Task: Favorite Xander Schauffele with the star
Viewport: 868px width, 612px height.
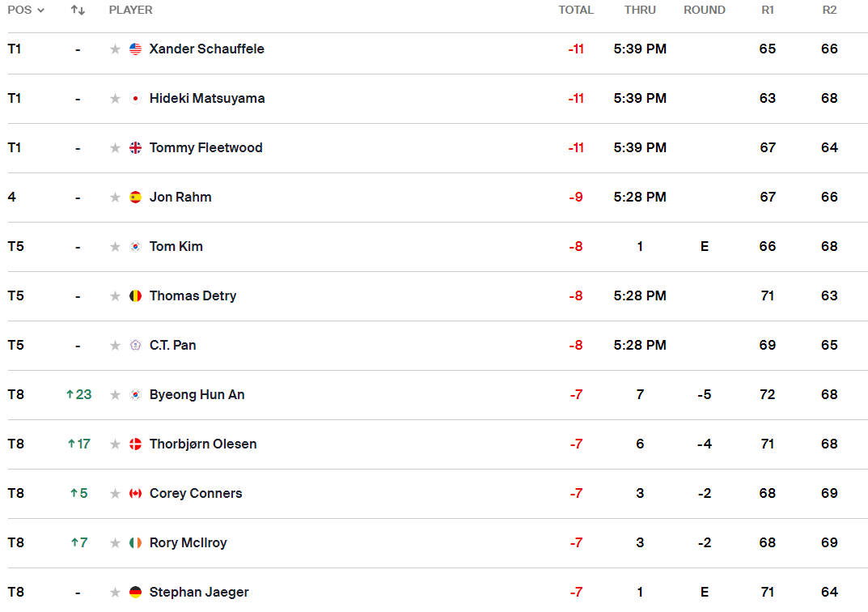Action: [115, 49]
